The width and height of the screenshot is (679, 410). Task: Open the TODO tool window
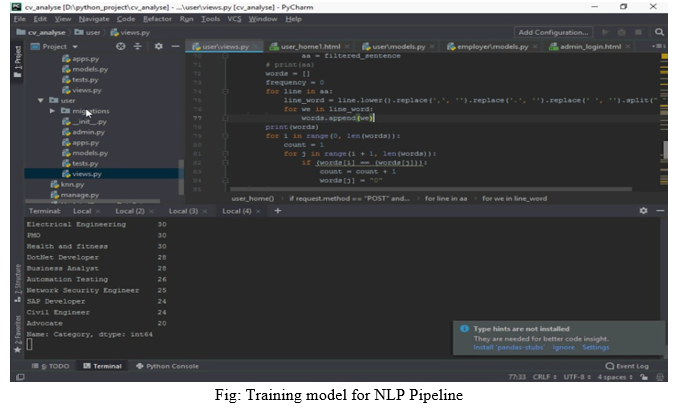50,366
